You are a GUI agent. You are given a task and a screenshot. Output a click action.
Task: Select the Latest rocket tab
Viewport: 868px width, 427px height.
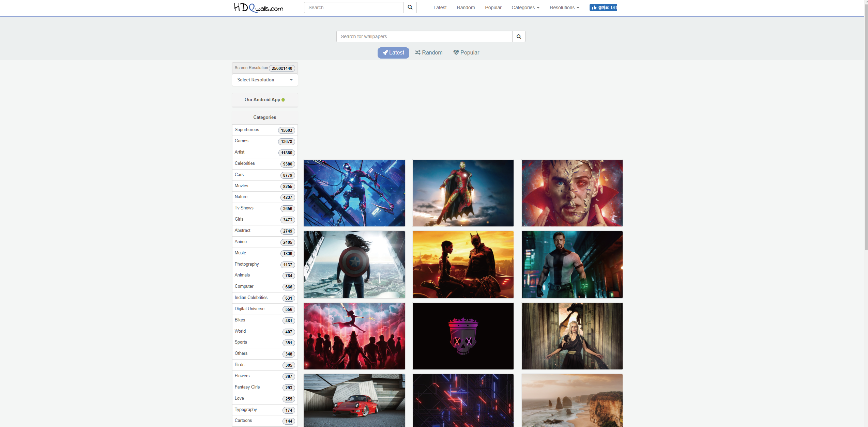[393, 53]
